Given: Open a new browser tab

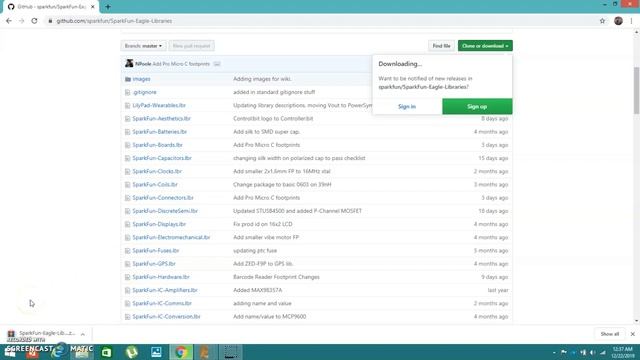Looking at the screenshot, I should click(x=108, y=7).
